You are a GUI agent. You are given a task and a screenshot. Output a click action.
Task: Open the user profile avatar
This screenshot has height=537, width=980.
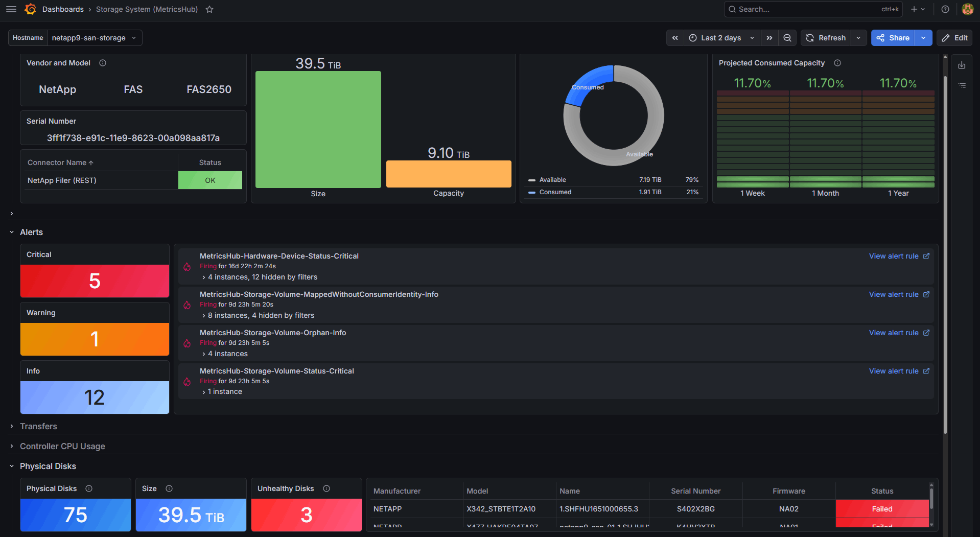pyautogui.click(x=967, y=9)
